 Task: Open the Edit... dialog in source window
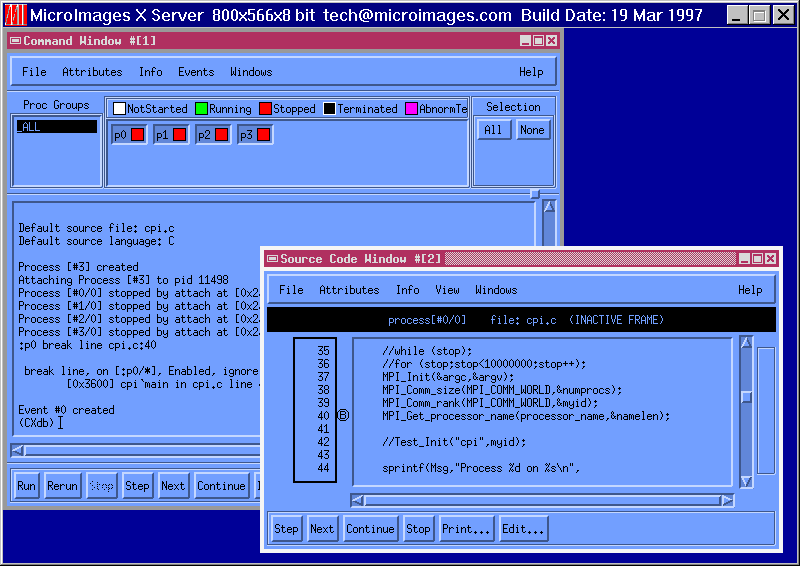pos(523,529)
